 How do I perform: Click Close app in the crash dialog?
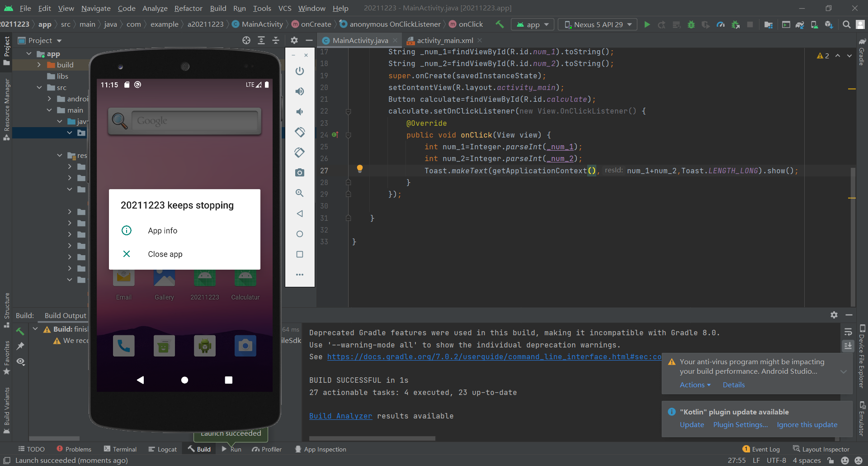pyautogui.click(x=165, y=254)
